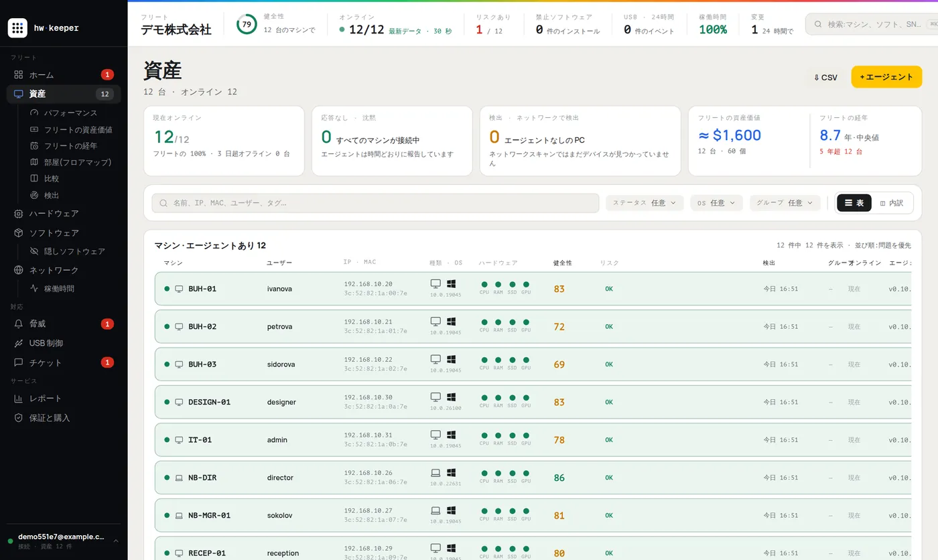938x560 pixels.
Task: Select 資産 in the sidebar menu
Action: tap(64, 94)
